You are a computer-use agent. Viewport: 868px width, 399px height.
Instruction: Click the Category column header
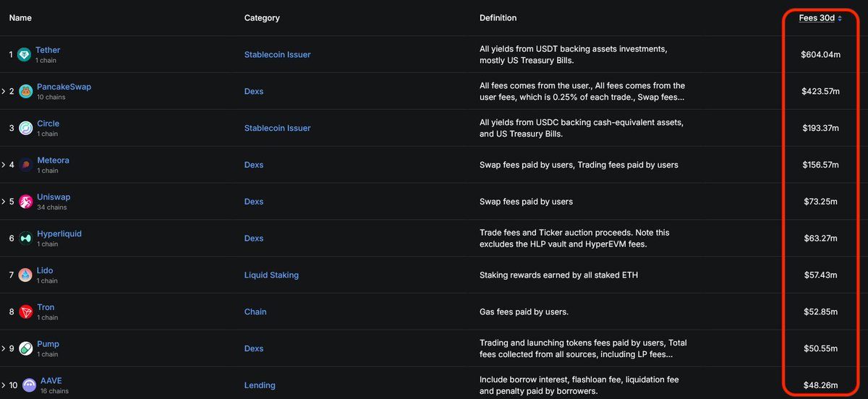pos(262,18)
